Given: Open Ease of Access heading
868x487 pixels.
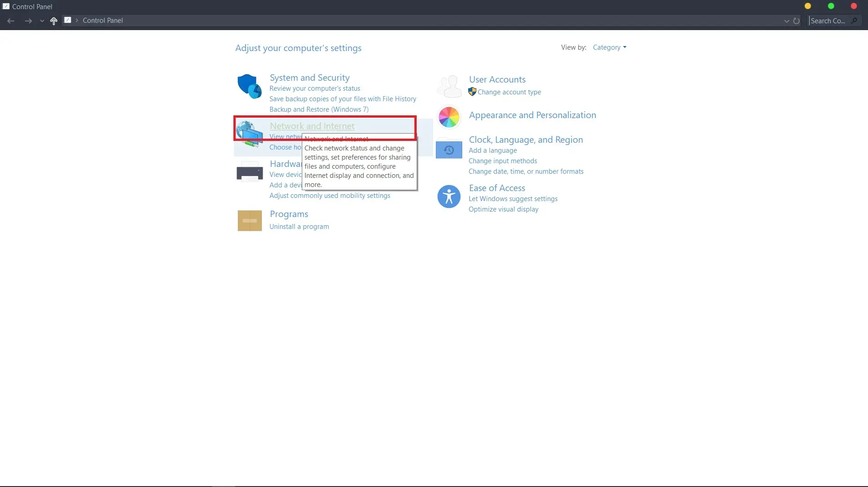Looking at the screenshot, I should click(497, 188).
